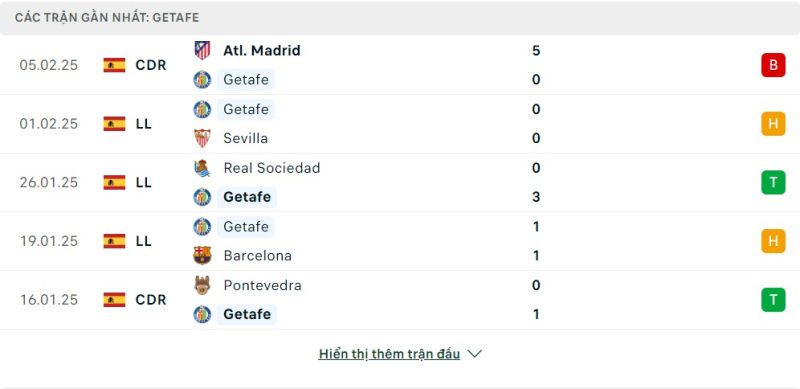Click the Barcelona club crest icon
800x389 pixels.
pyautogui.click(x=202, y=255)
